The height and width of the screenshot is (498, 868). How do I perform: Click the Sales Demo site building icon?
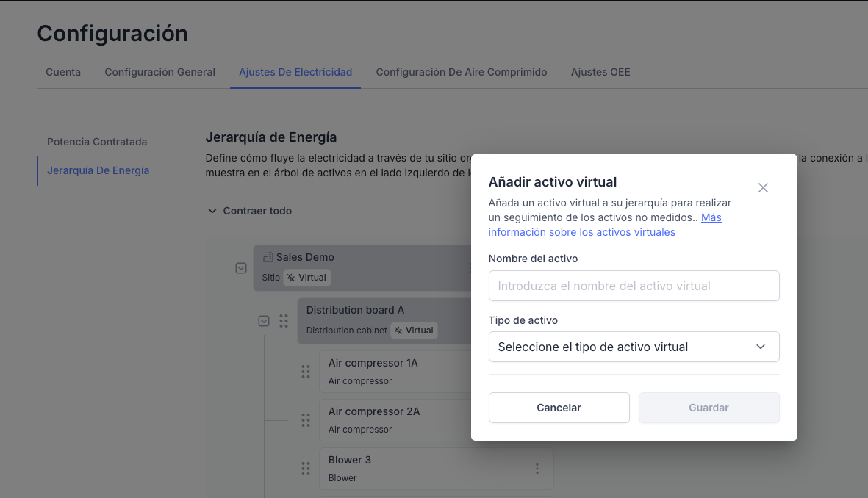(x=268, y=257)
